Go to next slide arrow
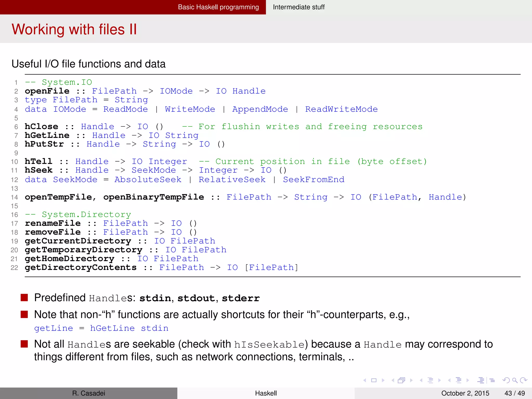 (383, 380)
